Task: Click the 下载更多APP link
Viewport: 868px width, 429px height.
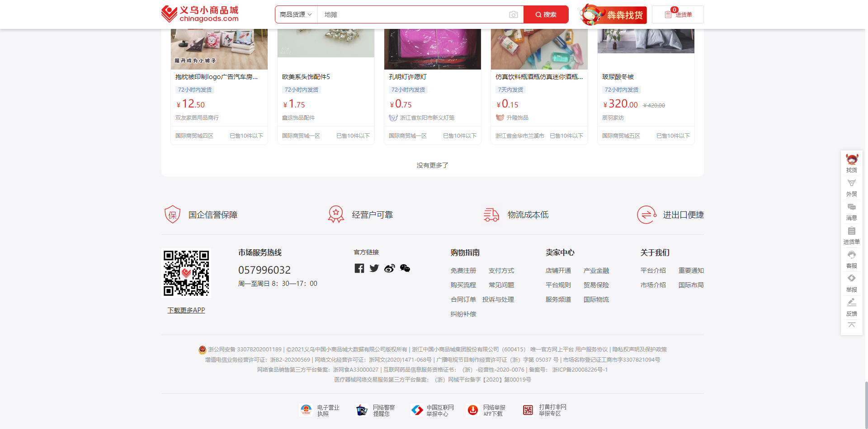Action: pyautogui.click(x=186, y=310)
